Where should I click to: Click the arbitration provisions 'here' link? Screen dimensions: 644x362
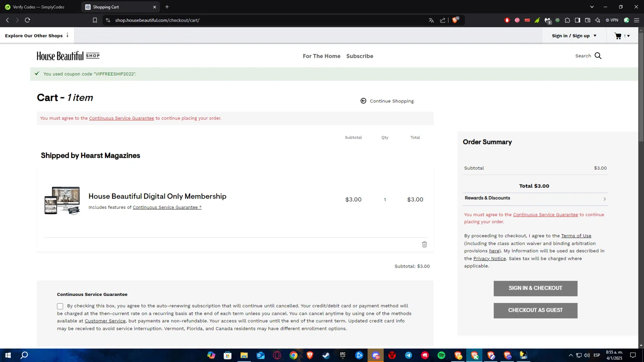[494, 251]
